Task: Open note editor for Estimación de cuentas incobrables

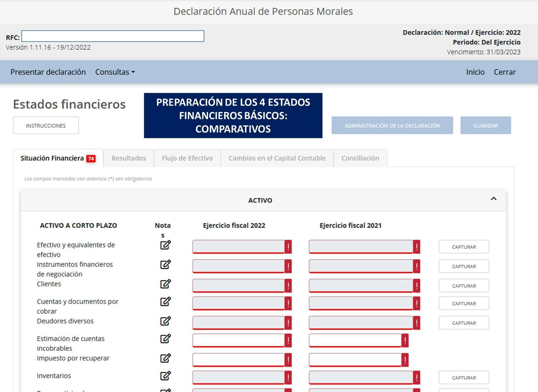Action: [x=165, y=338]
